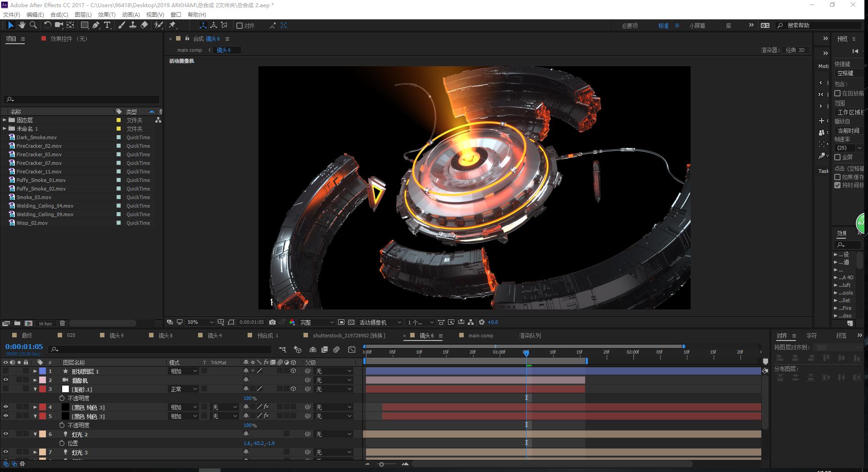Select the Zoom magnifier tool
868x472 pixels.
click(33, 25)
